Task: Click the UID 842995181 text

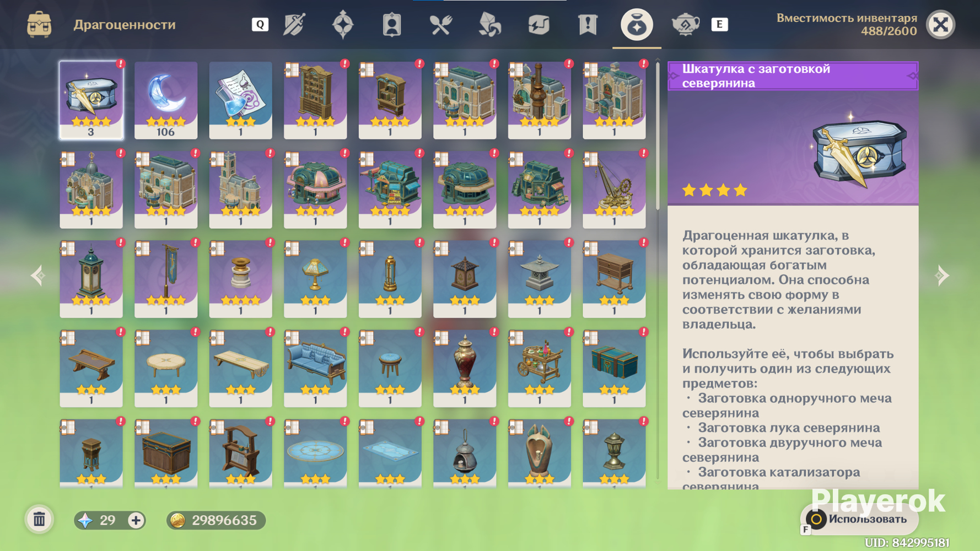Action: coord(907,543)
